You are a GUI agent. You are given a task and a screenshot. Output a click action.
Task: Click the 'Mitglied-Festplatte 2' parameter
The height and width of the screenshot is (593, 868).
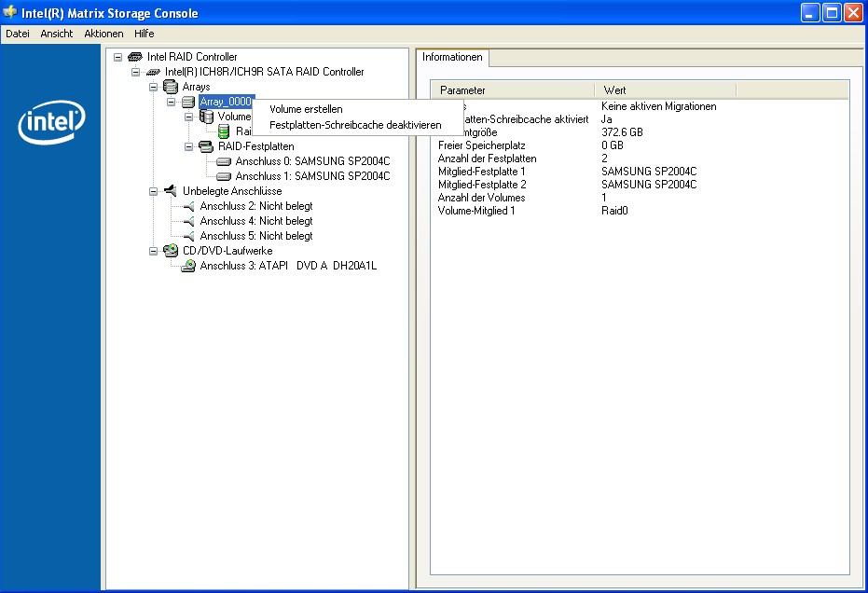coord(482,185)
